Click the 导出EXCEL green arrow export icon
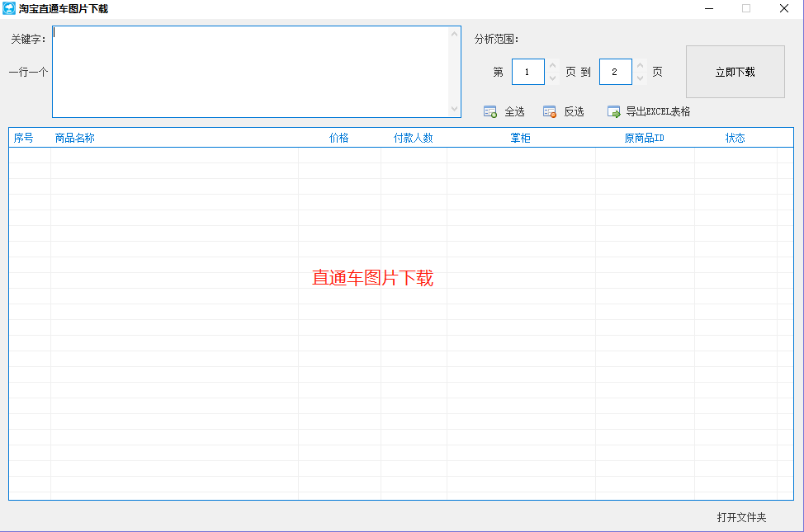 tap(613, 111)
